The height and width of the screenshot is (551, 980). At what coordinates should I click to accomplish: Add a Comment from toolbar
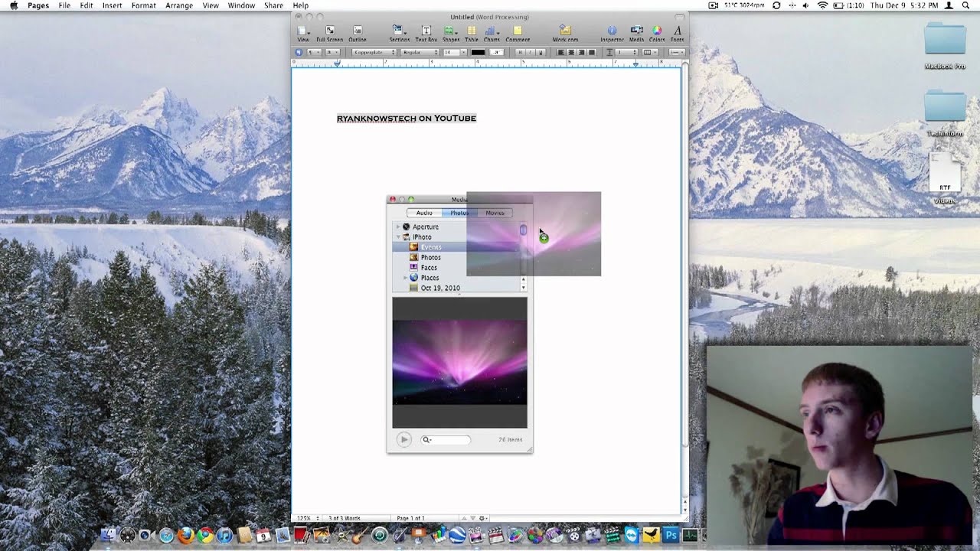pyautogui.click(x=518, y=33)
